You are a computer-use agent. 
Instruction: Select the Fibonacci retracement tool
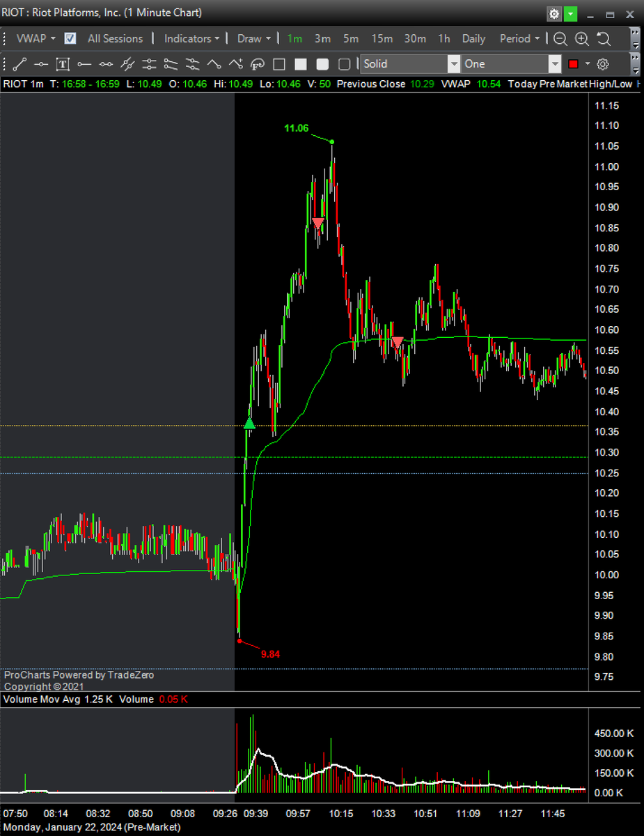[256, 63]
